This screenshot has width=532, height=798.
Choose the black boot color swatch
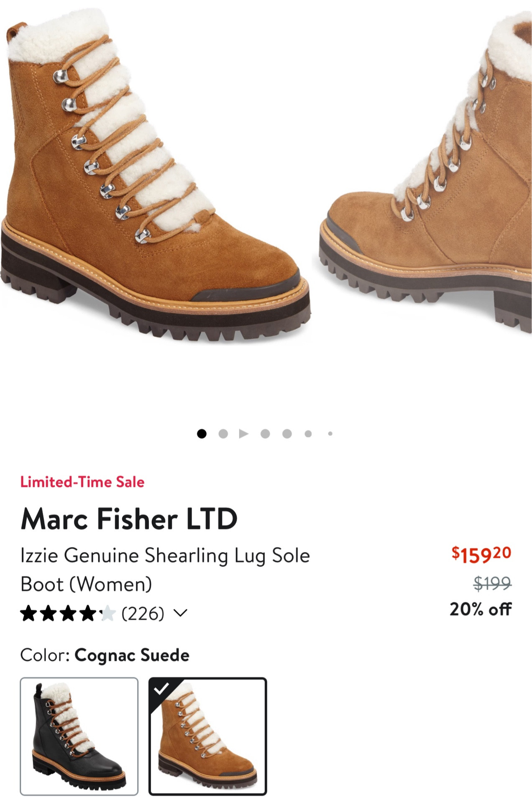(79, 736)
